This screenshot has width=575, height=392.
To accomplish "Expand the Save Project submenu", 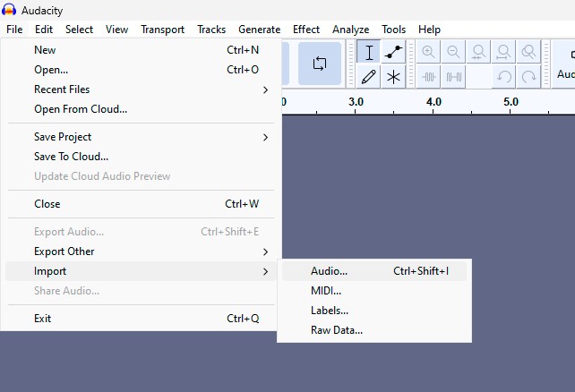I will point(142,137).
